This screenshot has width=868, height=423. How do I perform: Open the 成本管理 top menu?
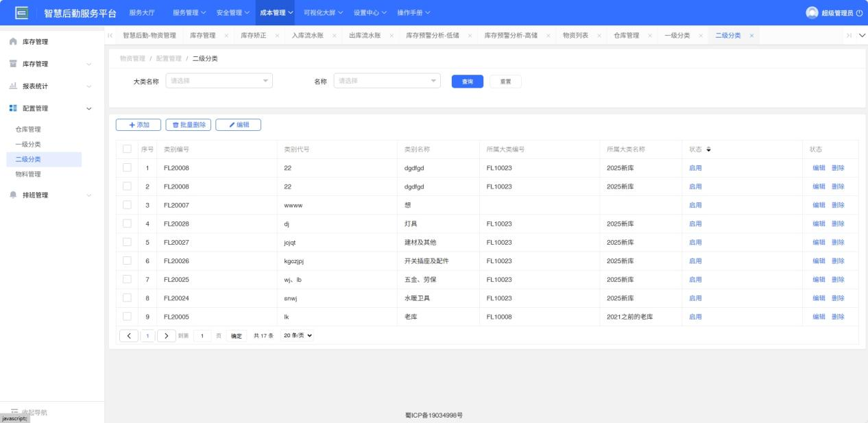click(276, 13)
